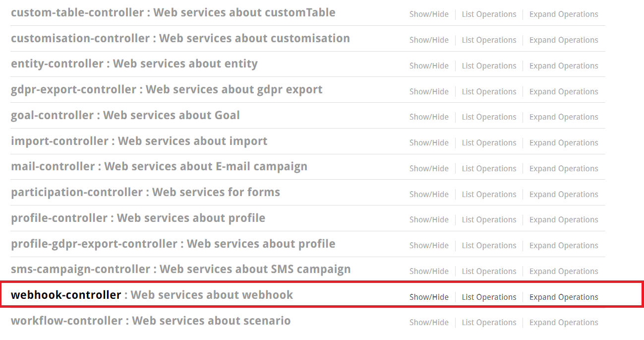Expand Operations for webhook-controller

[x=564, y=297]
